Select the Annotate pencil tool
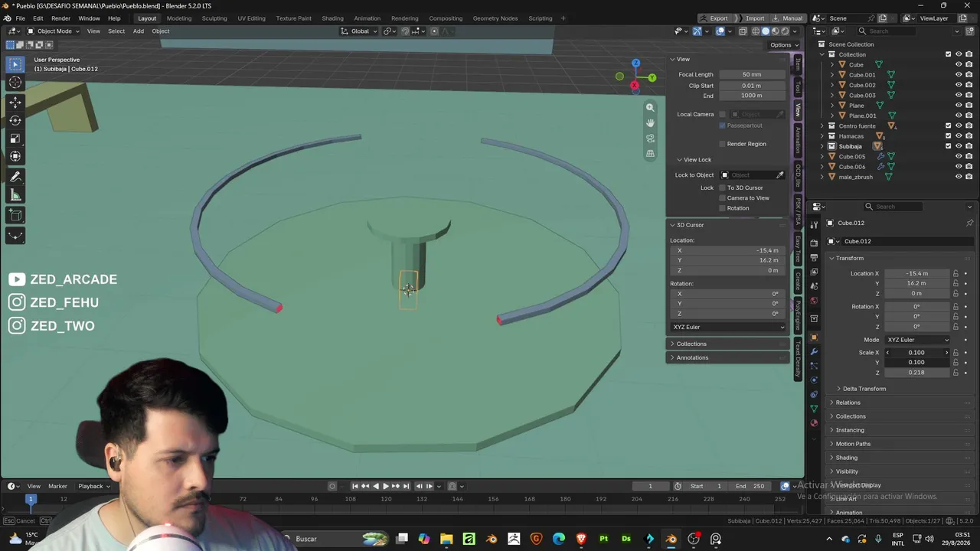 [15, 177]
